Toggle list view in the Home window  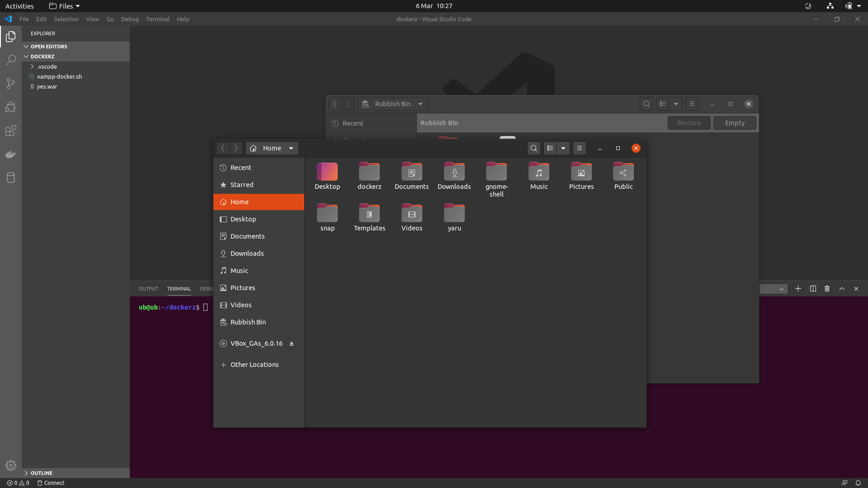pos(550,148)
